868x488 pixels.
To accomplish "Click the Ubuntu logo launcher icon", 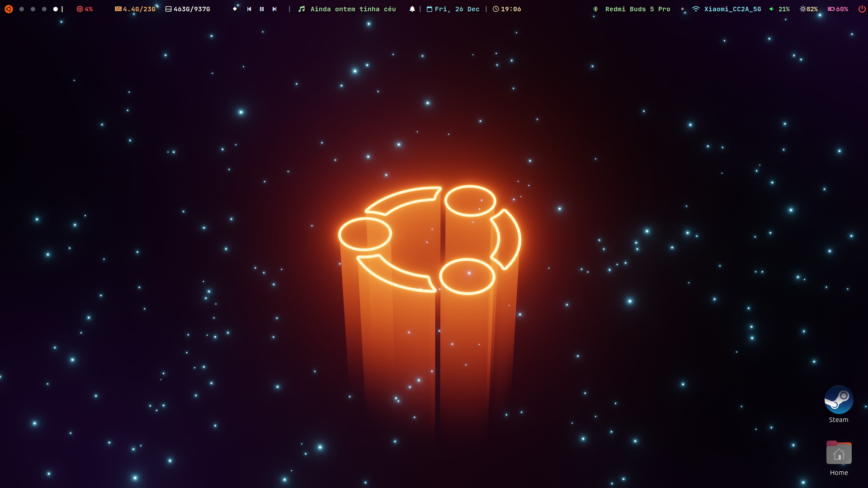I will (x=9, y=9).
